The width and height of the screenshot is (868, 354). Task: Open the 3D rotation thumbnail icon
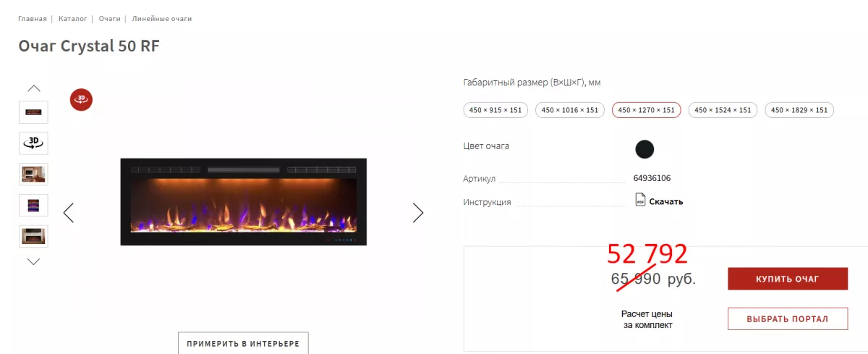coord(33,143)
